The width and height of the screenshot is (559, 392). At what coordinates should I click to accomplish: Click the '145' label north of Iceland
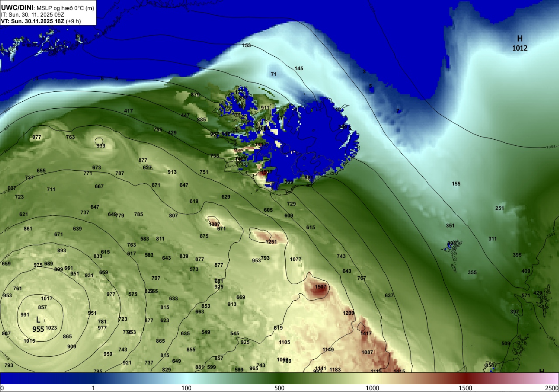299,69
